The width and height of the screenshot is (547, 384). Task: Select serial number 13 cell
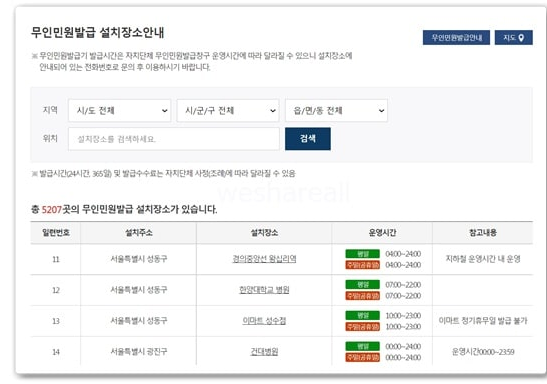56,321
